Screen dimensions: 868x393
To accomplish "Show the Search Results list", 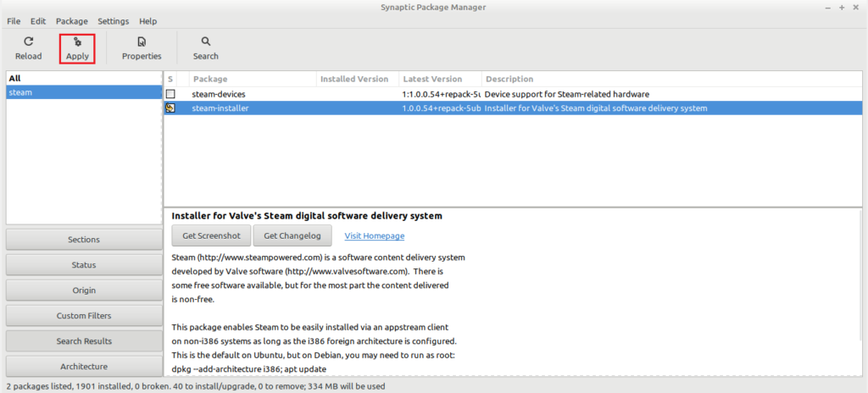I will point(84,341).
